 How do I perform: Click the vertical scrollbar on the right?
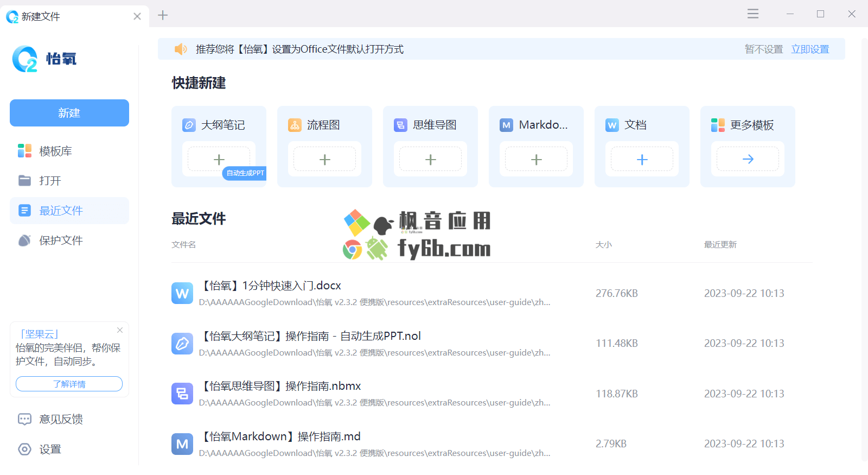pyautogui.click(x=865, y=250)
